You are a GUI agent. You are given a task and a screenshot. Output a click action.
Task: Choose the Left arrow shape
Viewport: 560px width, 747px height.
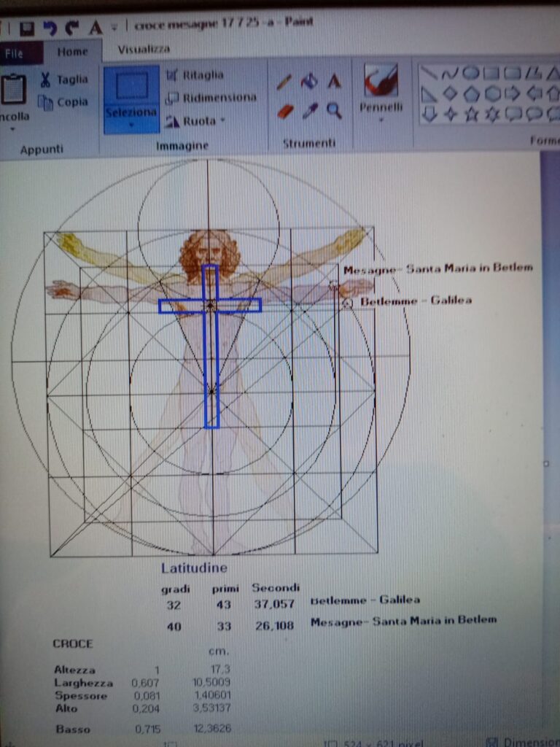pyautogui.click(x=534, y=93)
